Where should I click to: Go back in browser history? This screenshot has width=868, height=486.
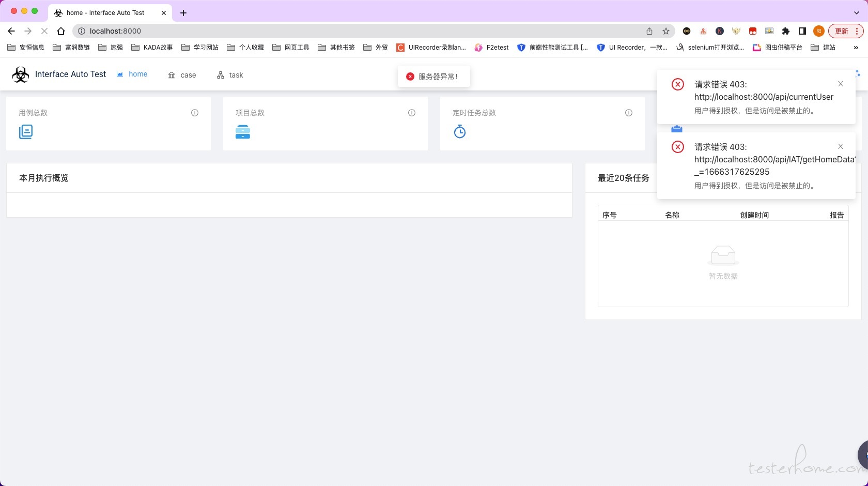11,31
